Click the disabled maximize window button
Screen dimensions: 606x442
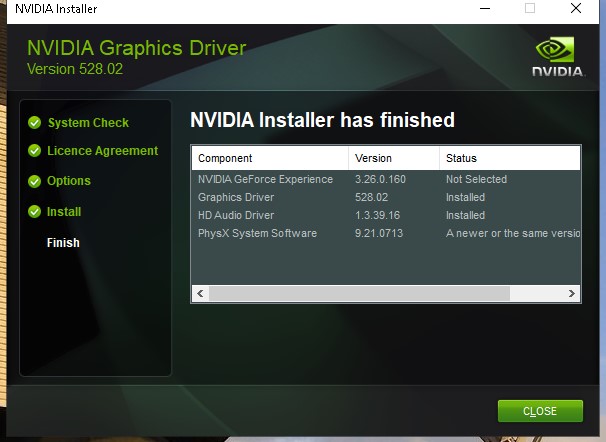[530, 8]
